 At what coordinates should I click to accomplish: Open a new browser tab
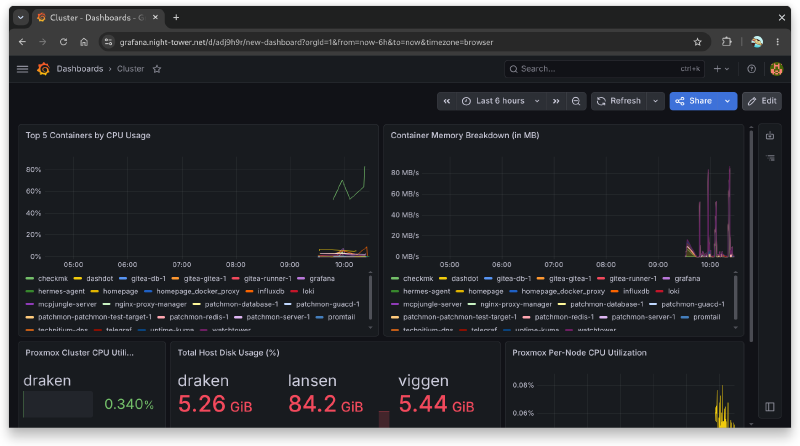pyautogui.click(x=176, y=18)
